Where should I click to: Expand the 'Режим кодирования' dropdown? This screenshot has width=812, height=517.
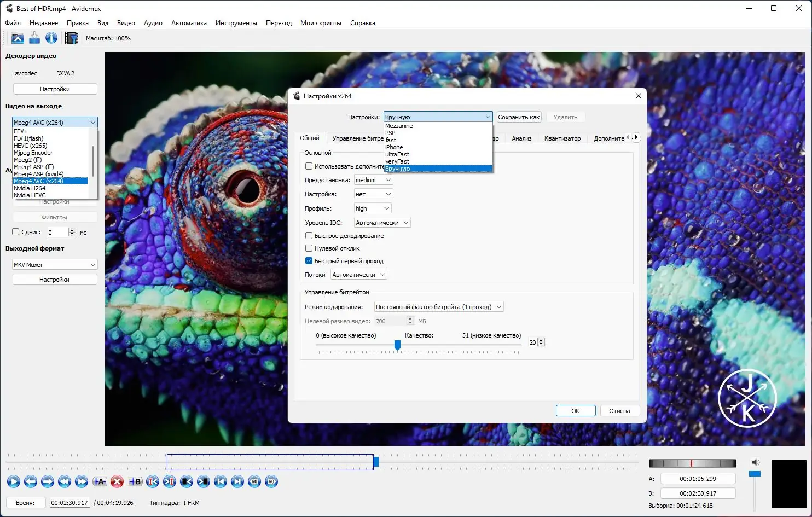tap(438, 307)
